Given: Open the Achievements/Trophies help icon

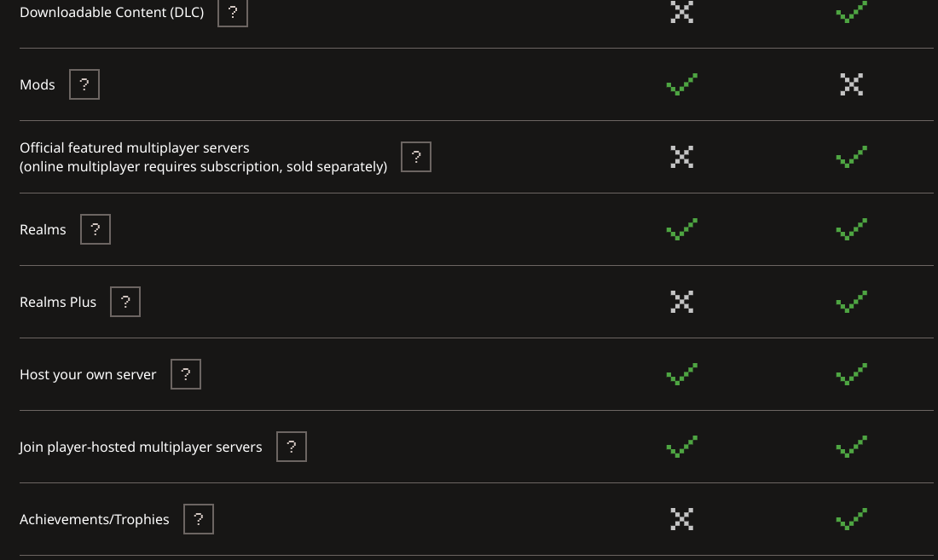Looking at the screenshot, I should [199, 519].
